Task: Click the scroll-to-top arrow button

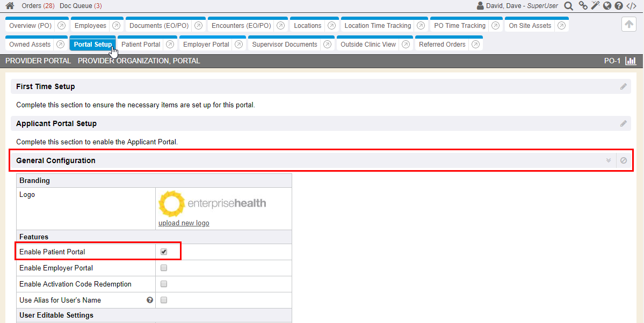Action: (x=629, y=24)
